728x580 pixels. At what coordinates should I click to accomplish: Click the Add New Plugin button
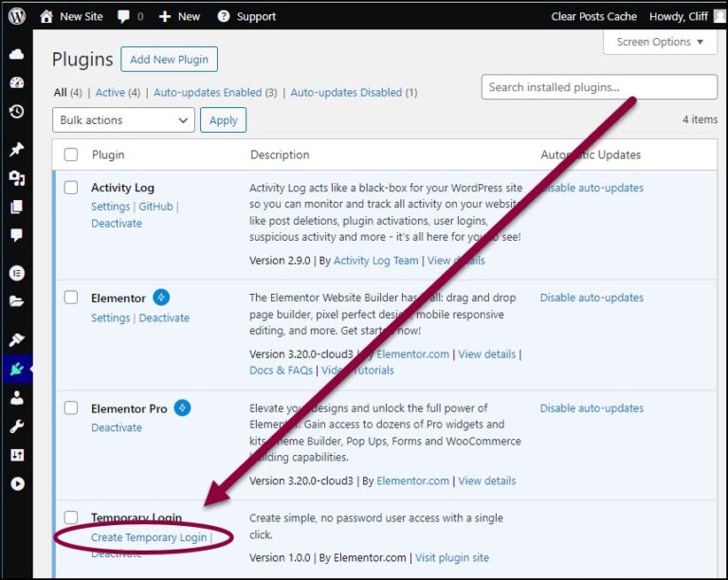click(169, 59)
